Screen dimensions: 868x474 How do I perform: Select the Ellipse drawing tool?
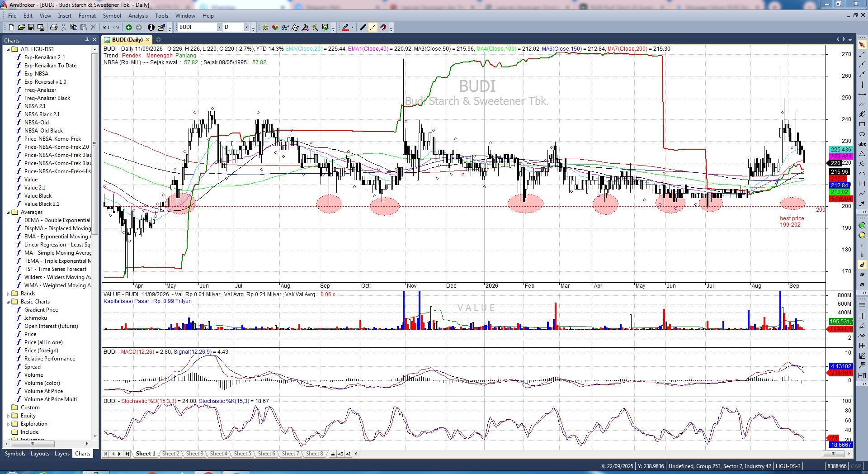[862, 134]
